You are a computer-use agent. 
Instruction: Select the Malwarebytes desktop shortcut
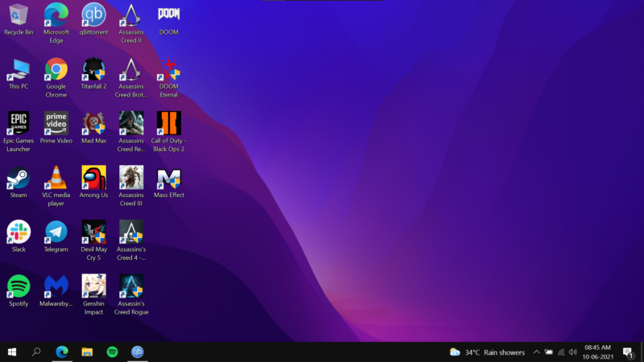[56, 291]
